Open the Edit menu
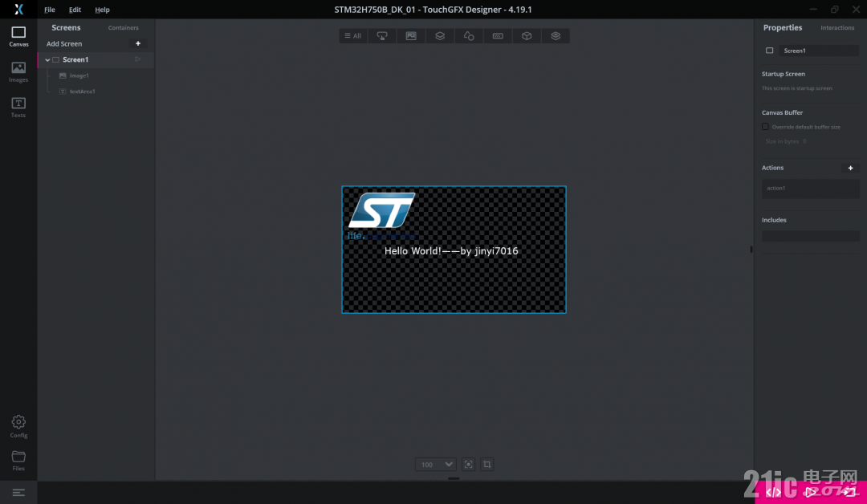 [x=75, y=10]
